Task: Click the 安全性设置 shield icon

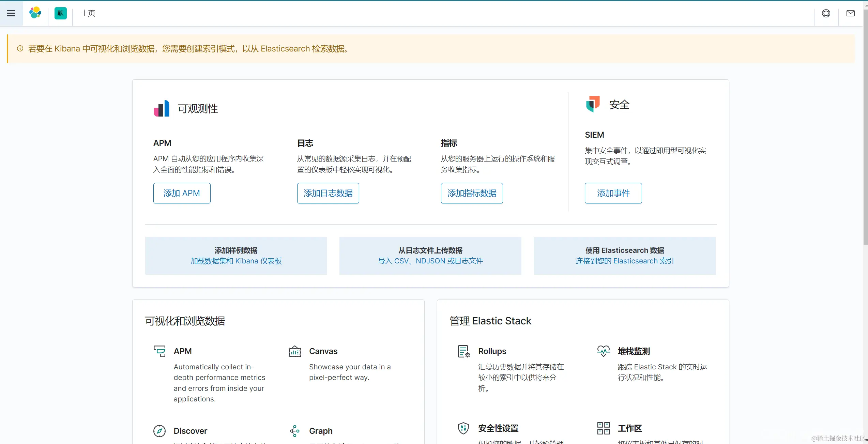Action: [463, 428]
